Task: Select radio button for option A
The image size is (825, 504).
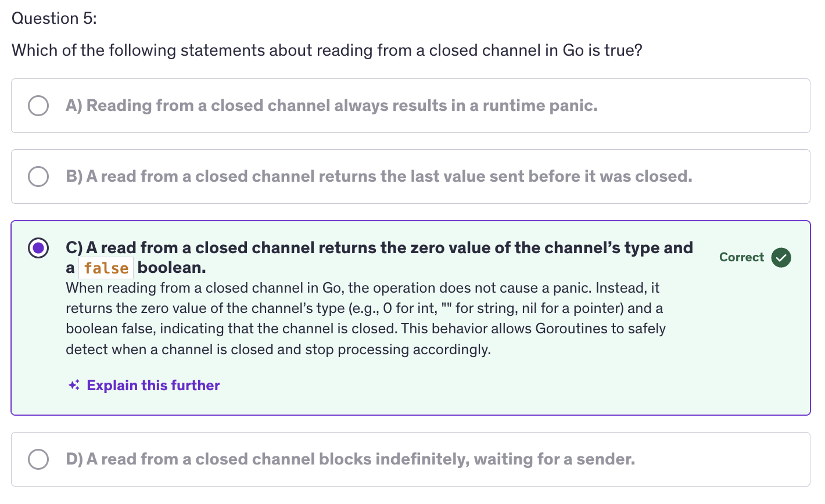Action: (x=38, y=106)
